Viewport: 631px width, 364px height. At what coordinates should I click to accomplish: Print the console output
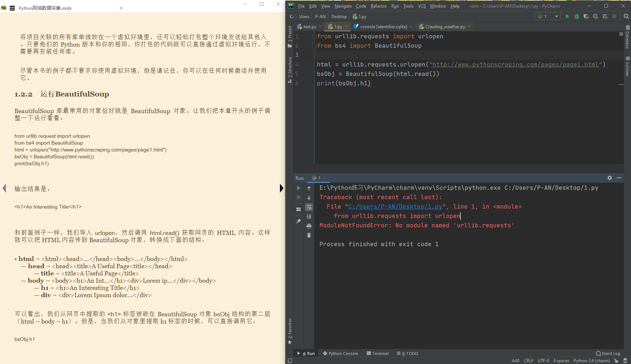pyautogui.click(x=309, y=226)
